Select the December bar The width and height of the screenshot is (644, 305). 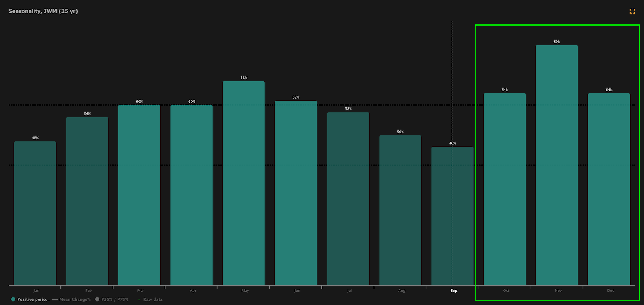click(609, 189)
